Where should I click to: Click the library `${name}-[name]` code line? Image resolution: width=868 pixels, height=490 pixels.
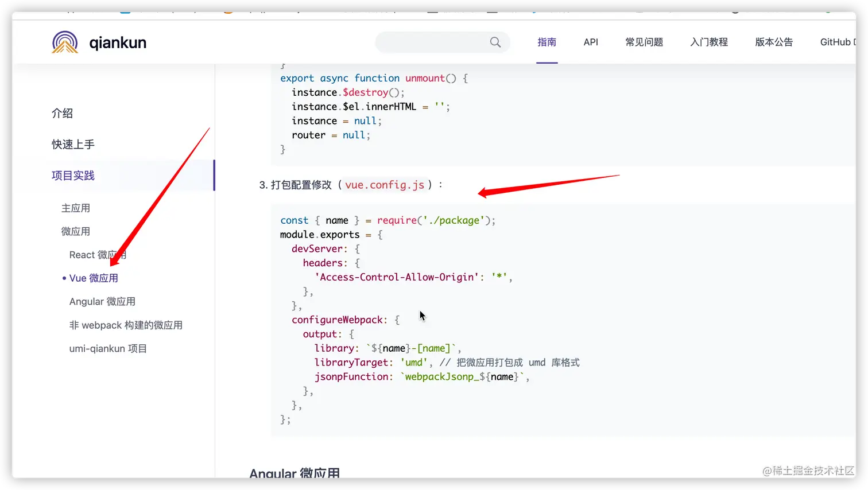tap(387, 348)
